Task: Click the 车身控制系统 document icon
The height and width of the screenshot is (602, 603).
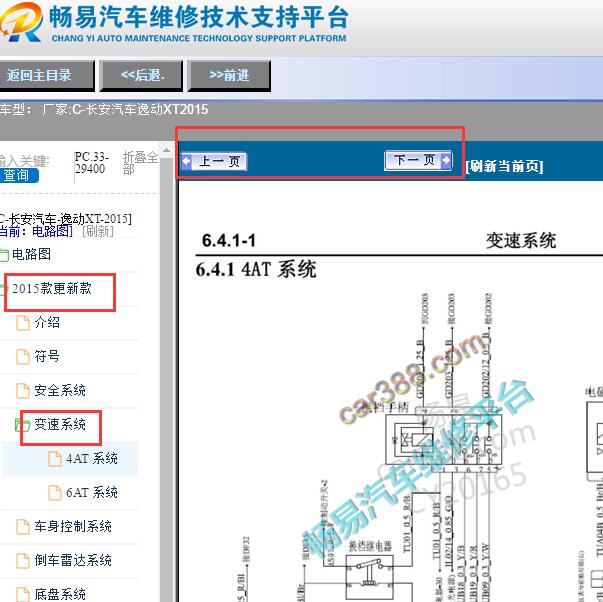Action: coord(23,527)
